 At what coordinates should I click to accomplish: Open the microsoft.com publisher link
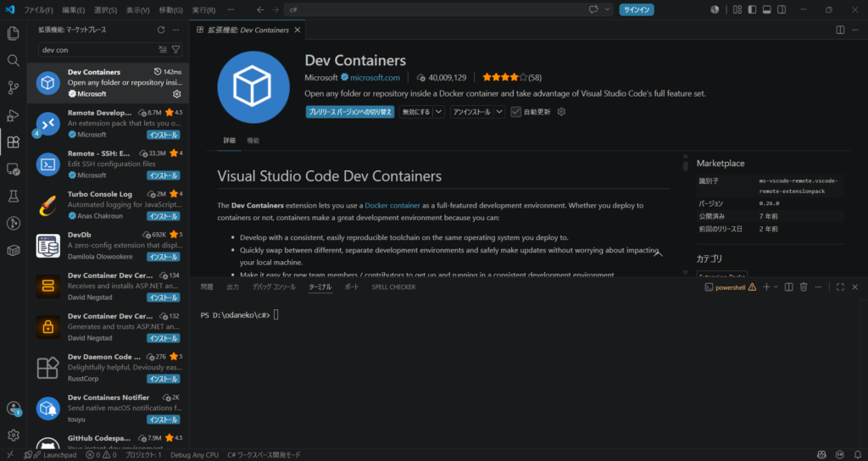pyautogui.click(x=375, y=77)
